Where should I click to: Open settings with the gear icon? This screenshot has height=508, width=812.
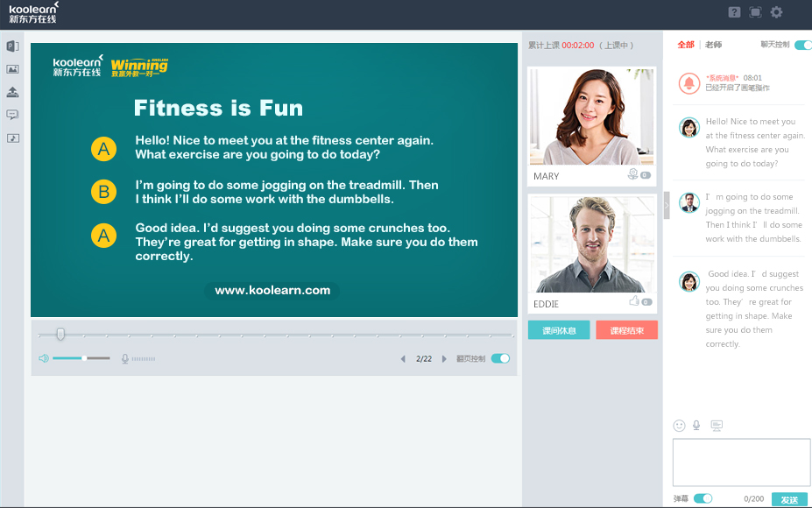[776, 12]
